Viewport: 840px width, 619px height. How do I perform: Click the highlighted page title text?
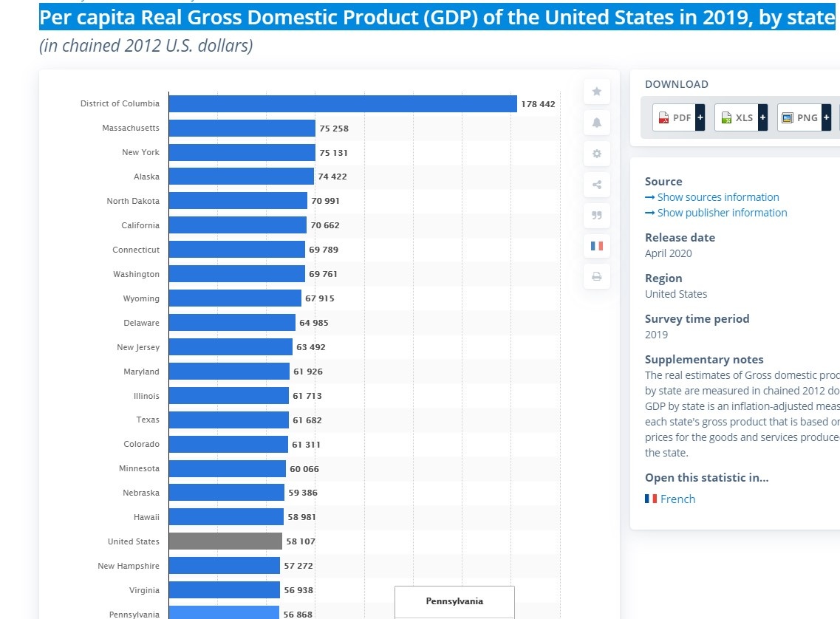[436, 17]
